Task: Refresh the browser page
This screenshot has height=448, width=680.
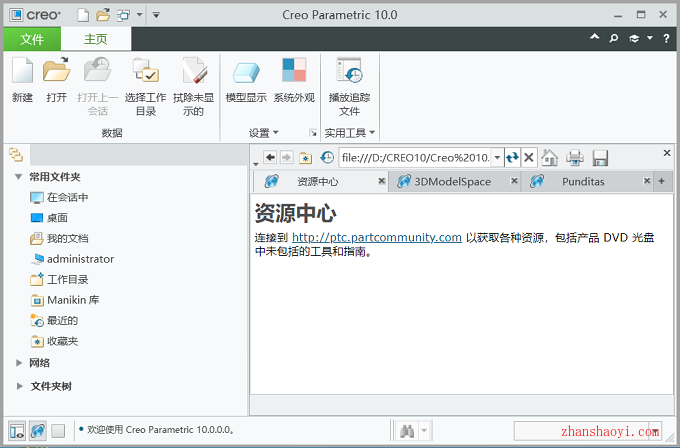Action: [512, 157]
